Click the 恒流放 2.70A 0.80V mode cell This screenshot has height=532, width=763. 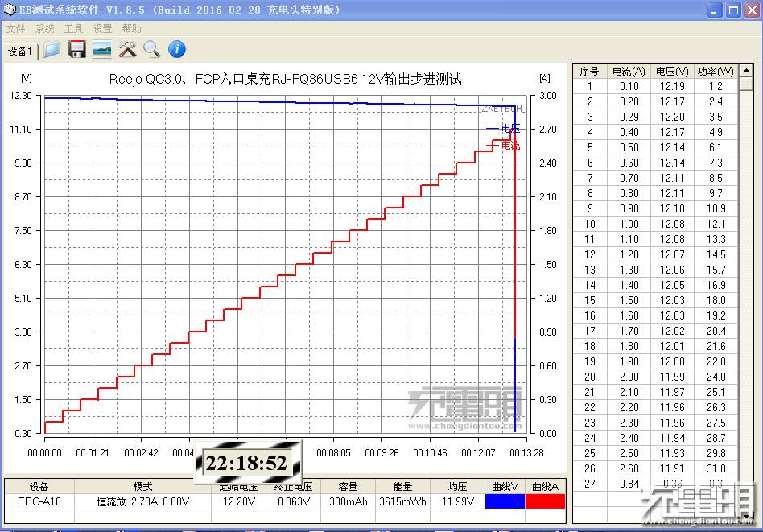tap(142, 501)
